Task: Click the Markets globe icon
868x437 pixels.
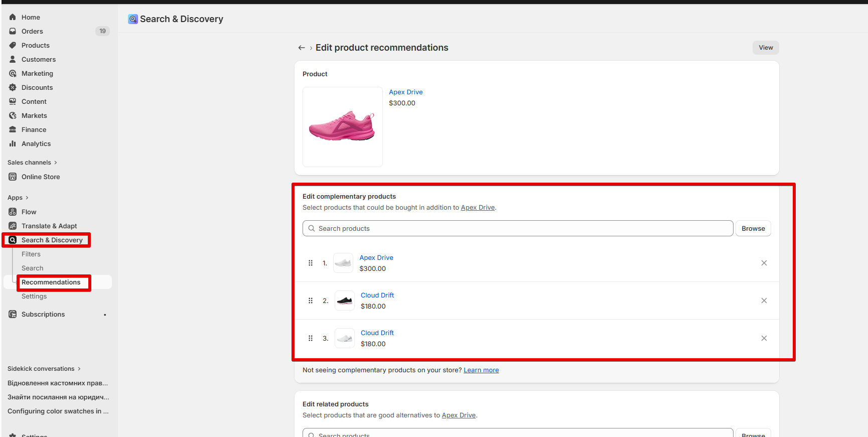Action: tap(13, 115)
